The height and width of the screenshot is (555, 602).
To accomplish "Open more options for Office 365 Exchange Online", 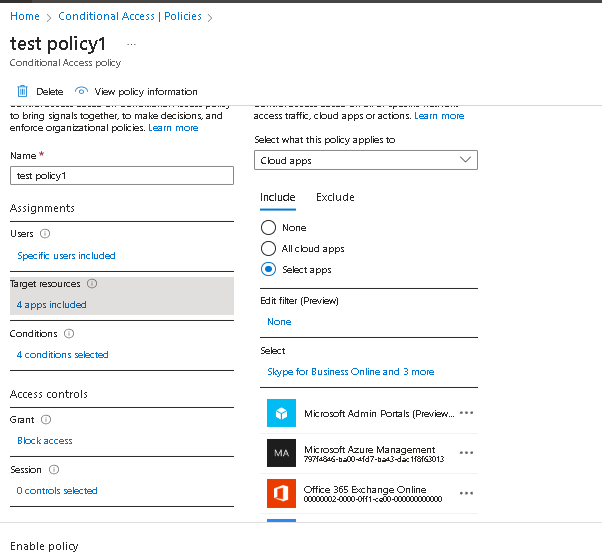I will (466, 493).
